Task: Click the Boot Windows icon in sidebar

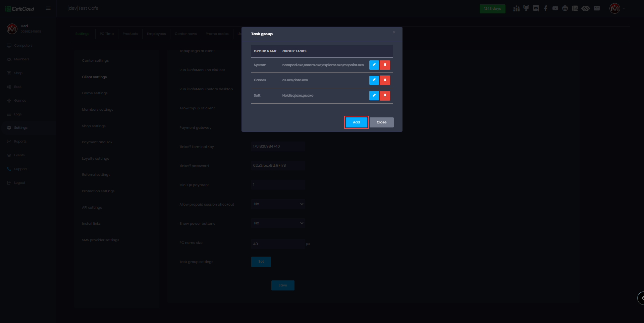Action: click(9, 87)
